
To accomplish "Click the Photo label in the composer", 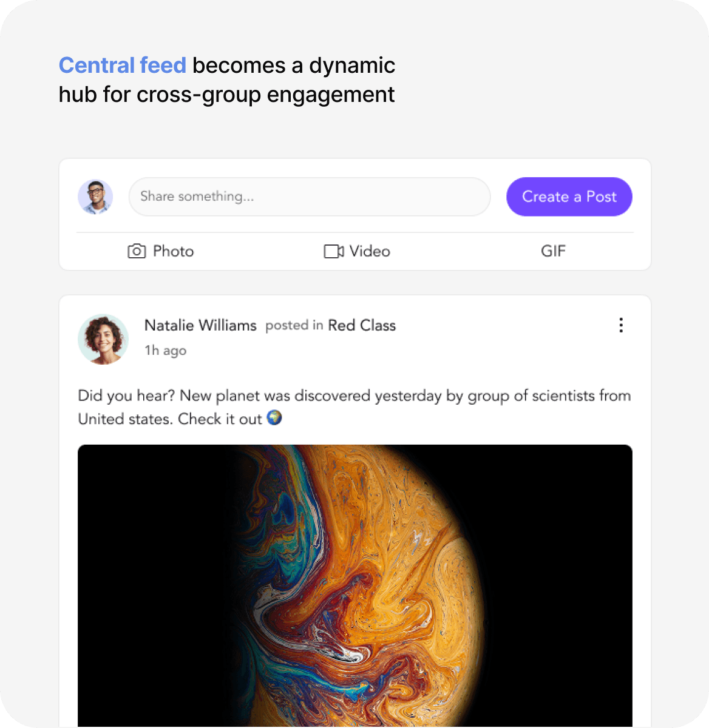I will [x=174, y=251].
